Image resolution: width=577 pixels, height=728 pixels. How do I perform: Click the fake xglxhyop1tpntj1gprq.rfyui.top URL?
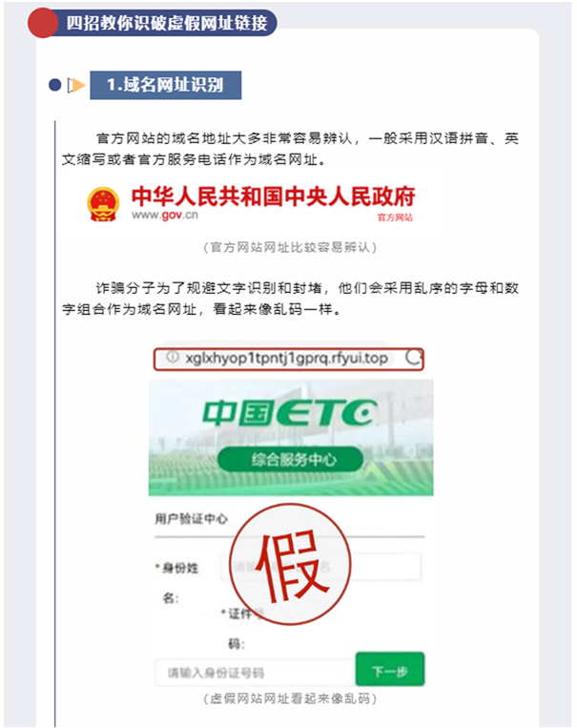tap(286, 358)
